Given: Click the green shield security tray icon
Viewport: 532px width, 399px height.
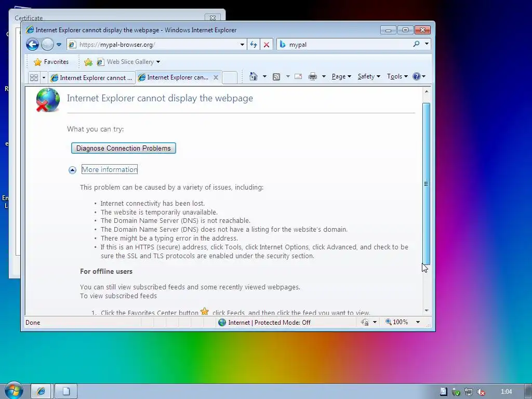Looking at the screenshot, I should pyautogui.click(x=456, y=392).
